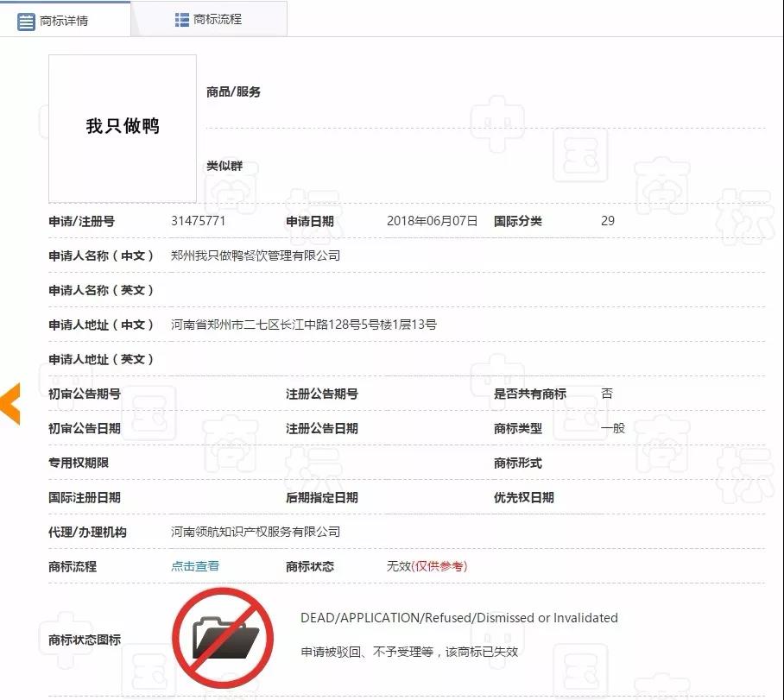Click the 商标形式 label
This screenshot has height=700, width=784.
(x=517, y=463)
